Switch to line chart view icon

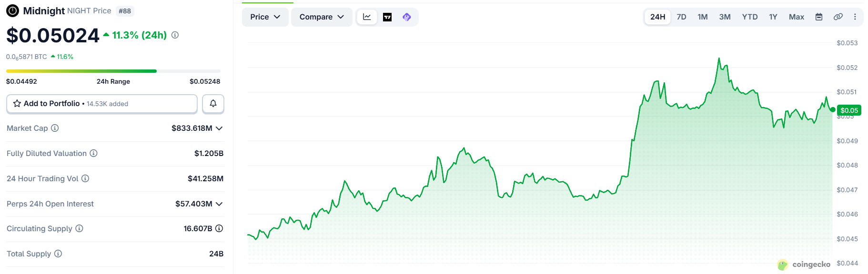tap(367, 17)
